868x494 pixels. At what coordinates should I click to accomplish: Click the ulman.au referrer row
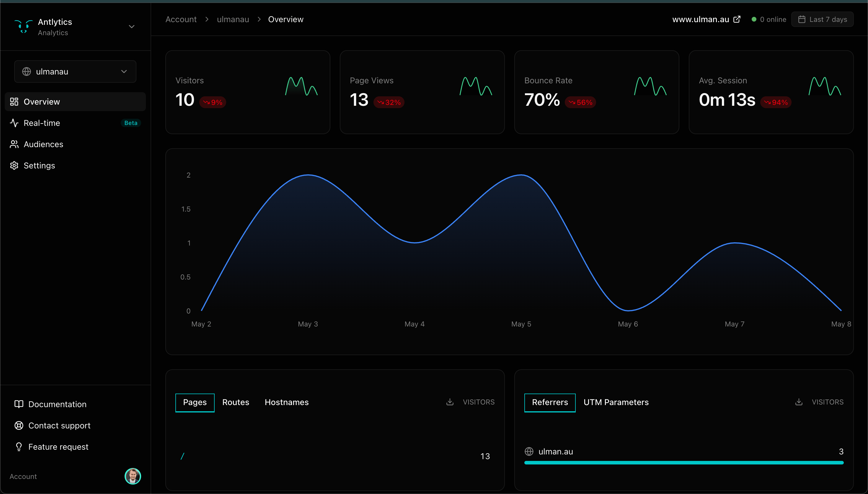(684, 455)
